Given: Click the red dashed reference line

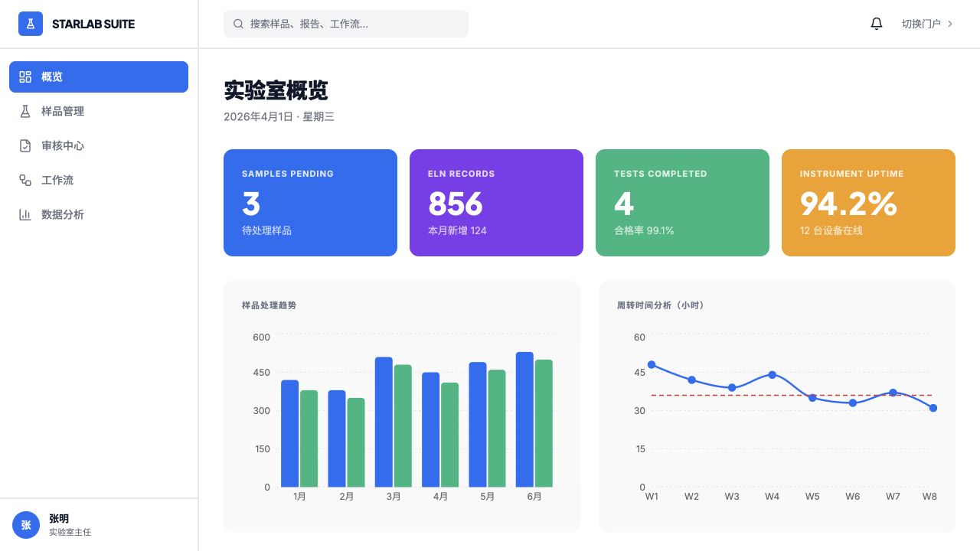Looking at the screenshot, I should (x=792, y=395).
